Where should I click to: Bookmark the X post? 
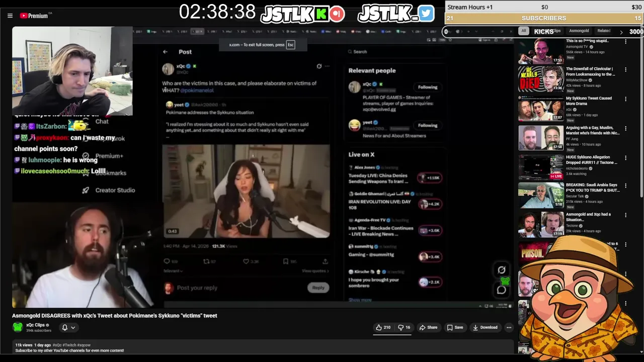point(286,261)
